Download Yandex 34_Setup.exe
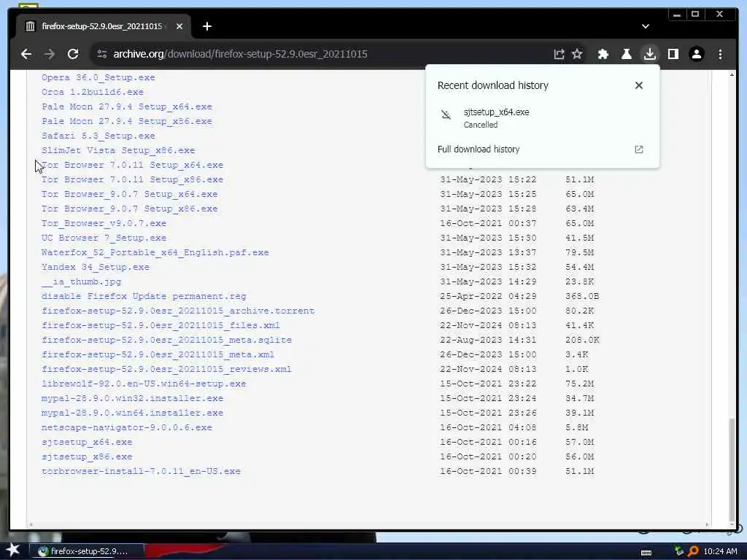 (x=96, y=267)
